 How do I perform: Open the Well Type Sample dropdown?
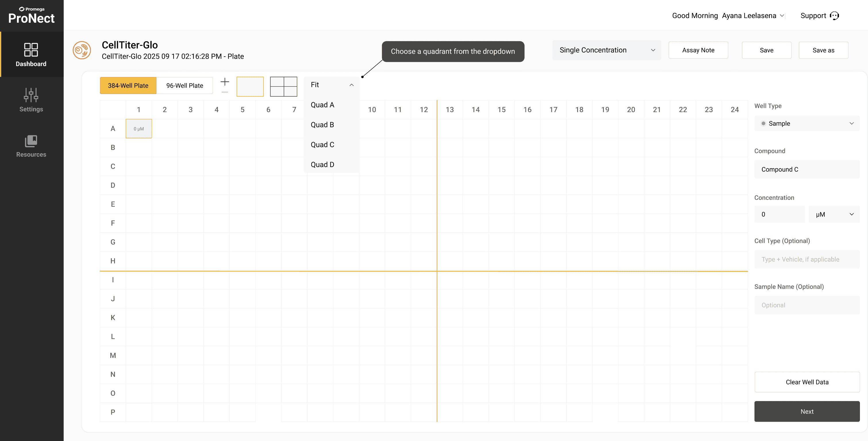click(807, 123)
